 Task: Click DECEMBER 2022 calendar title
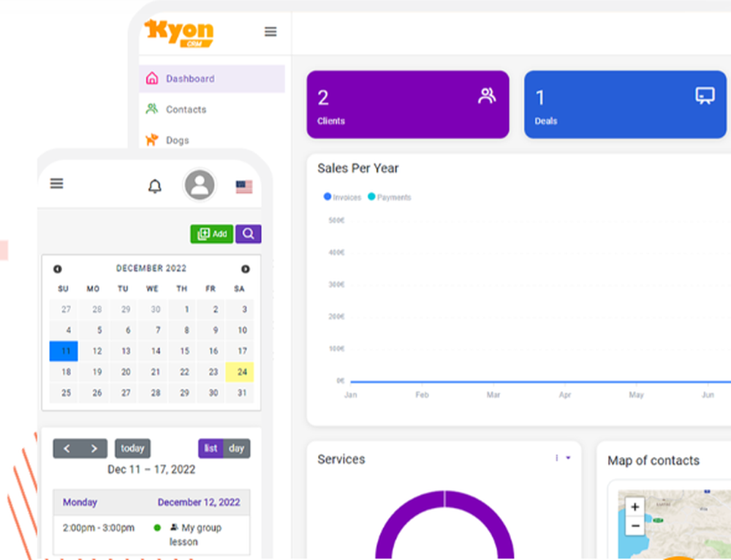pos(151,268)
